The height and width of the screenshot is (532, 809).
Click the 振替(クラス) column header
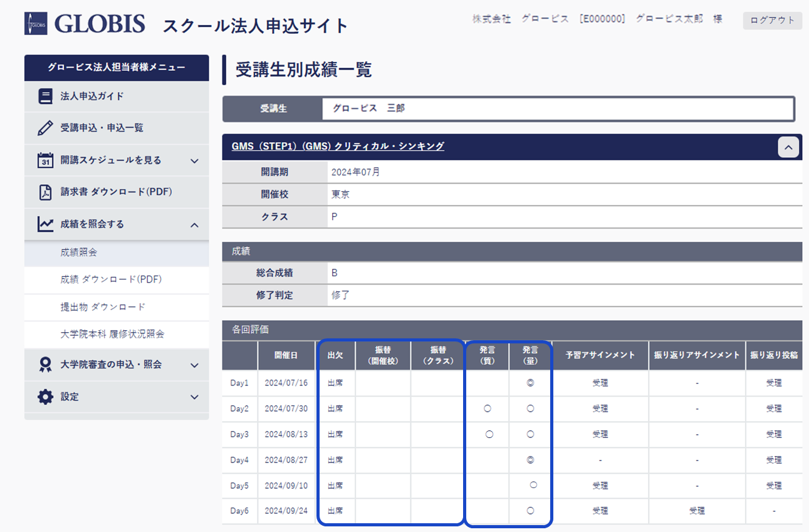pos(438,355)
